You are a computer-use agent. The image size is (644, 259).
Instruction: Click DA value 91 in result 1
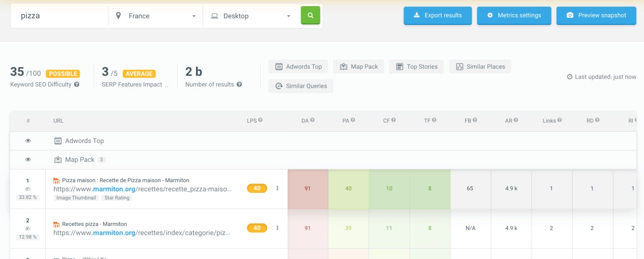click(308, 188)
